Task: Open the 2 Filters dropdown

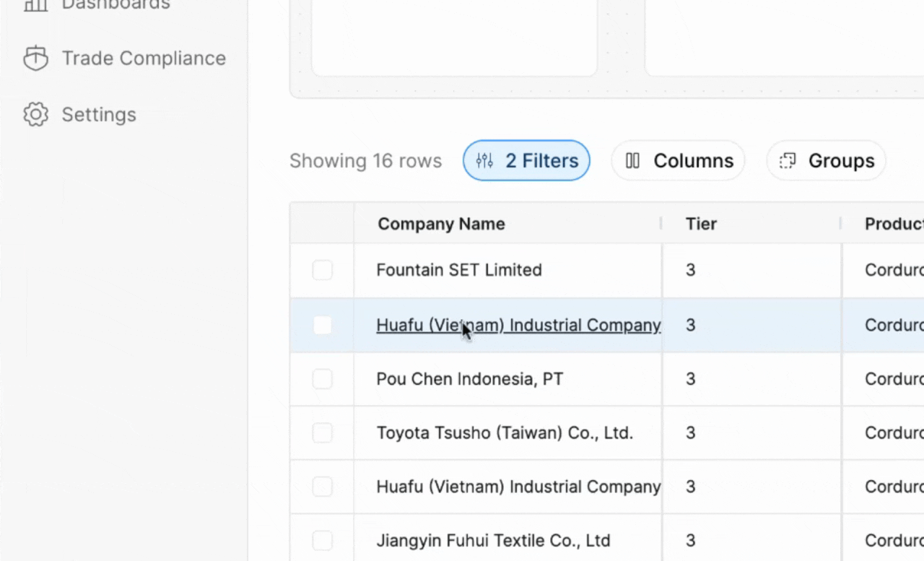Action: [x=526, y=160]
